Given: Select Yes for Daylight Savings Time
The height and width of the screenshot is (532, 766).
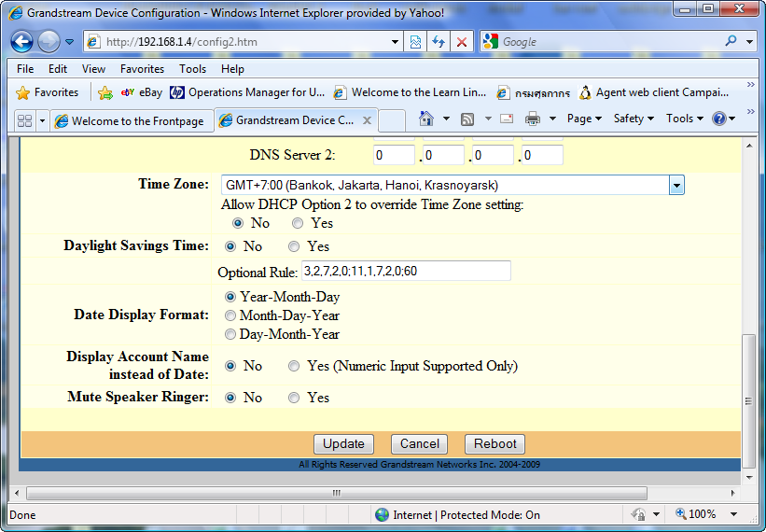Looking at the screenshot, I should tap(294, 246).
